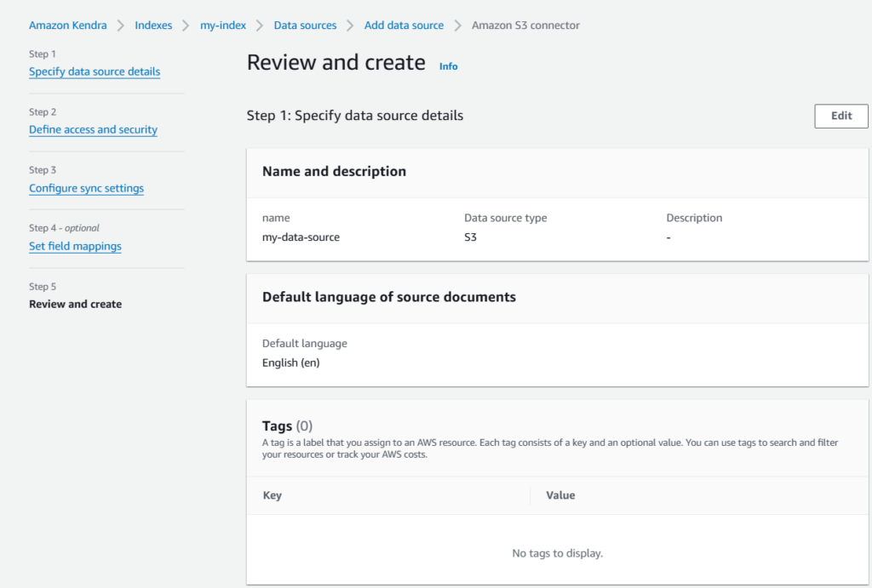Click the chevron between Indexes and my-index
Image resolution: width=872 pixels, height=588 pixels.
(184, 26)
